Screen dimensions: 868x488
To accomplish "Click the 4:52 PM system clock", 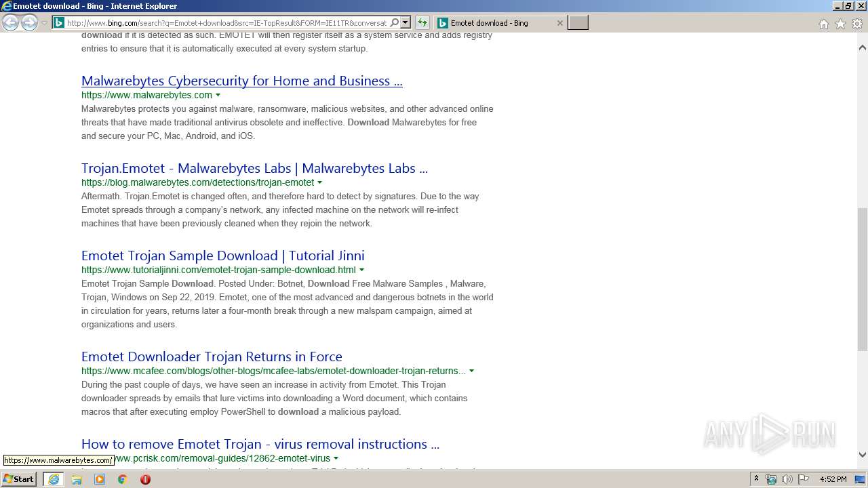I will click(833, 479).
